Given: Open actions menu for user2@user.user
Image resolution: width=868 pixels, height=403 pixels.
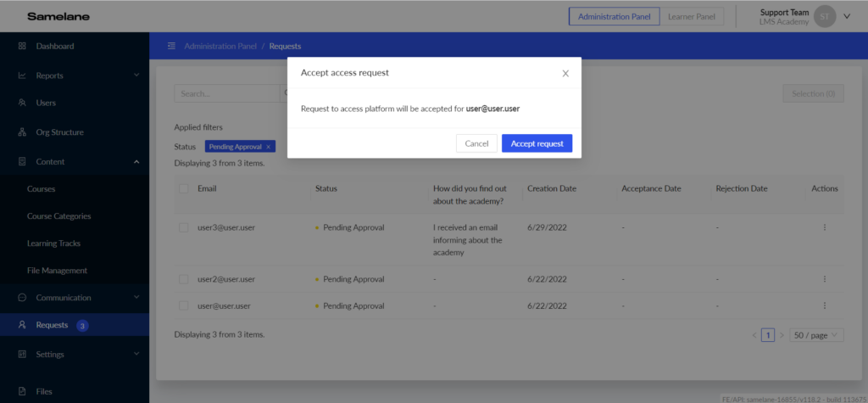Looking at the screenshot, I should tap(824, 278).
